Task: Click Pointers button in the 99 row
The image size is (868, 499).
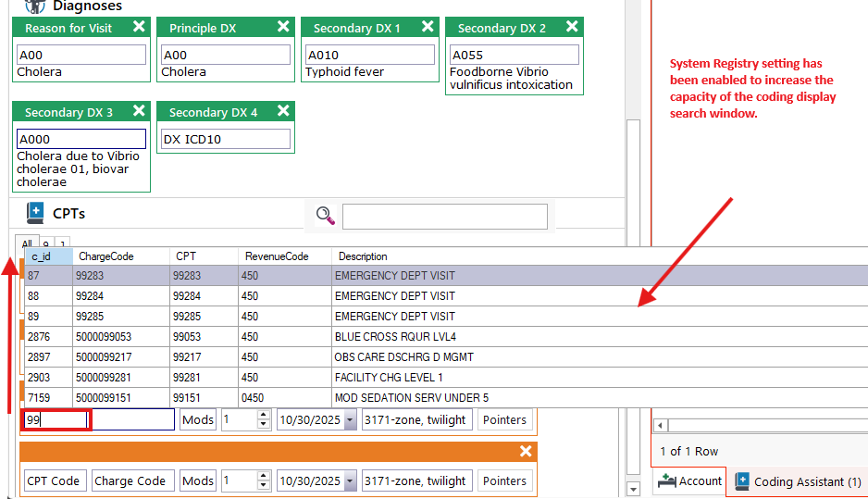Action: tap(504, 420)
